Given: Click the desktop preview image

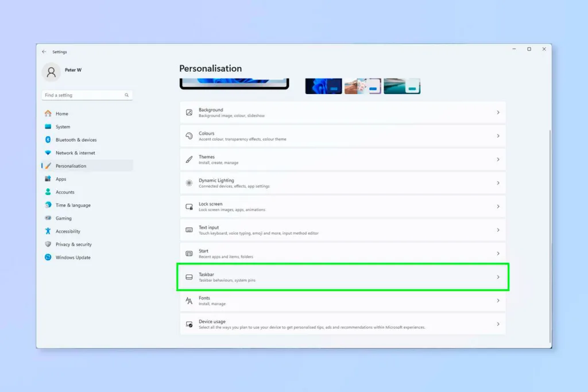Looking at the screenshot, I should point(234,84).
